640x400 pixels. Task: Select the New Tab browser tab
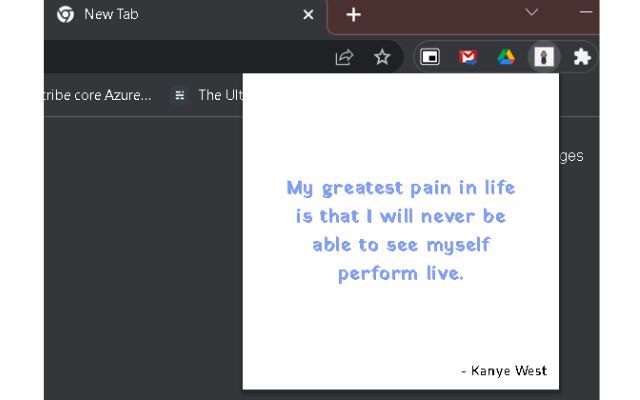184,16
